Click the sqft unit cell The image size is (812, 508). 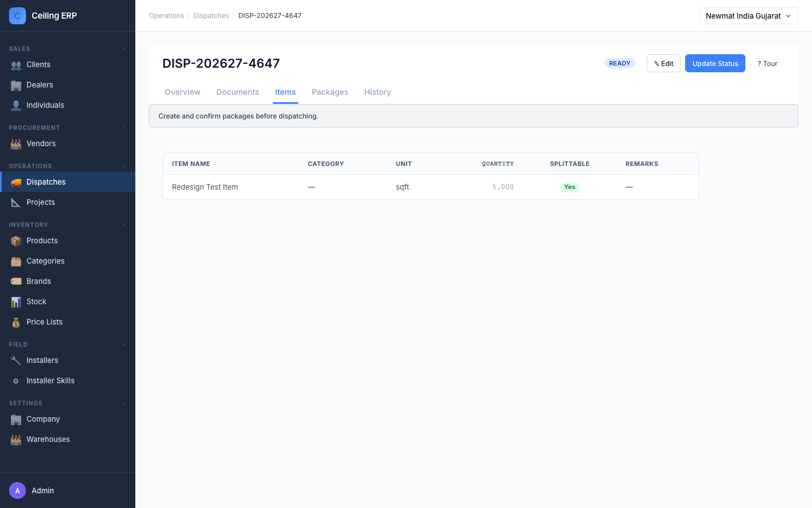(403, 187)
